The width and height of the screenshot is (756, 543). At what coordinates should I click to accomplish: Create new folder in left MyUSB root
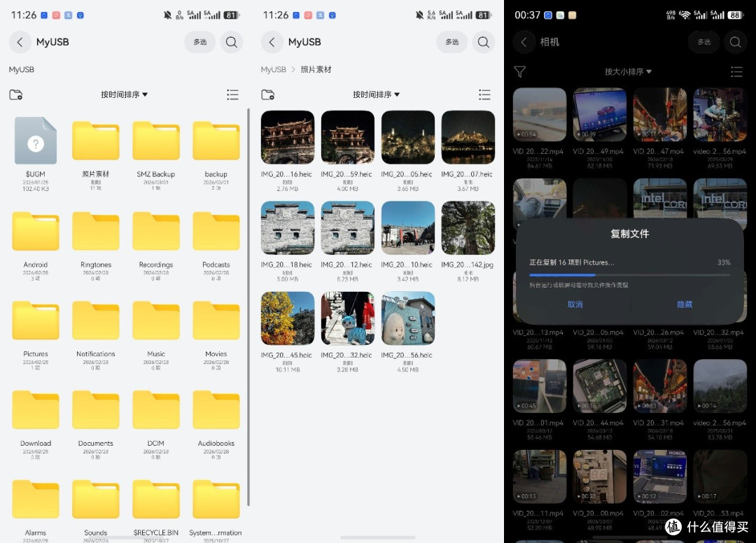(16, 94)
